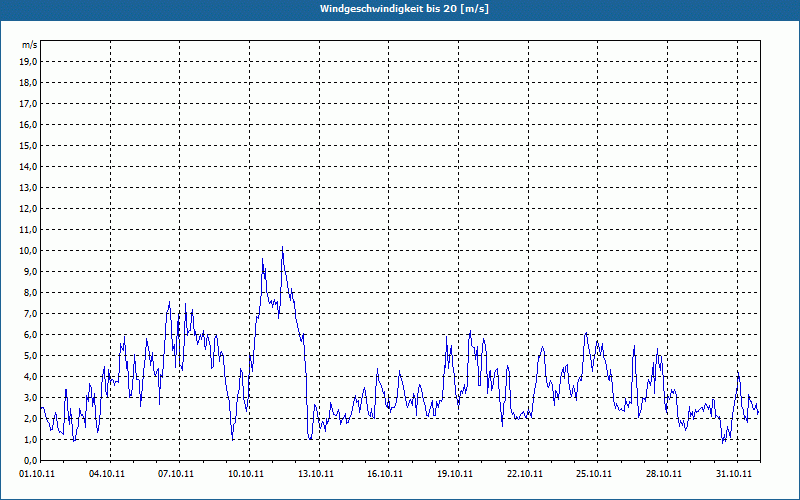Click the 7,0 y-axis label

pyautogui.click(x=30, y=314)
